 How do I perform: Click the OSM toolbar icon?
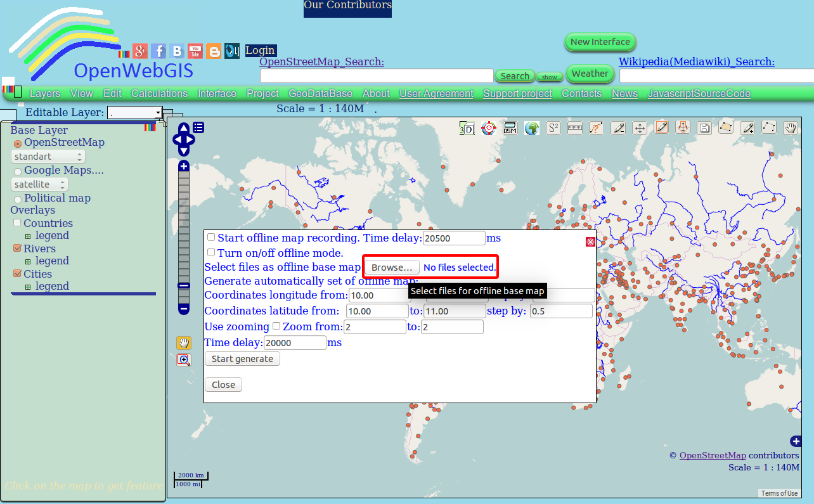(510, 128)
